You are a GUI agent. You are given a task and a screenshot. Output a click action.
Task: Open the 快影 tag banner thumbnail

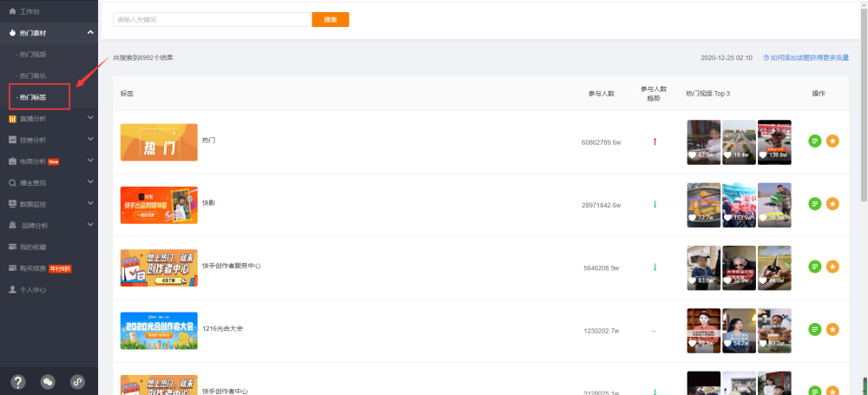(x=159, y=205)
